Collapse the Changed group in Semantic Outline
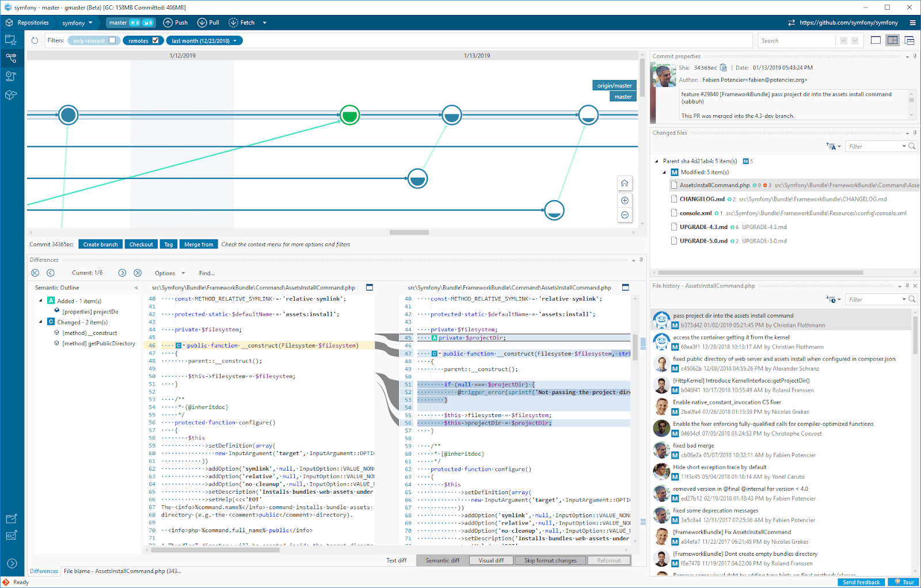This screenshot has height=588, width=921. coord(40,322)
